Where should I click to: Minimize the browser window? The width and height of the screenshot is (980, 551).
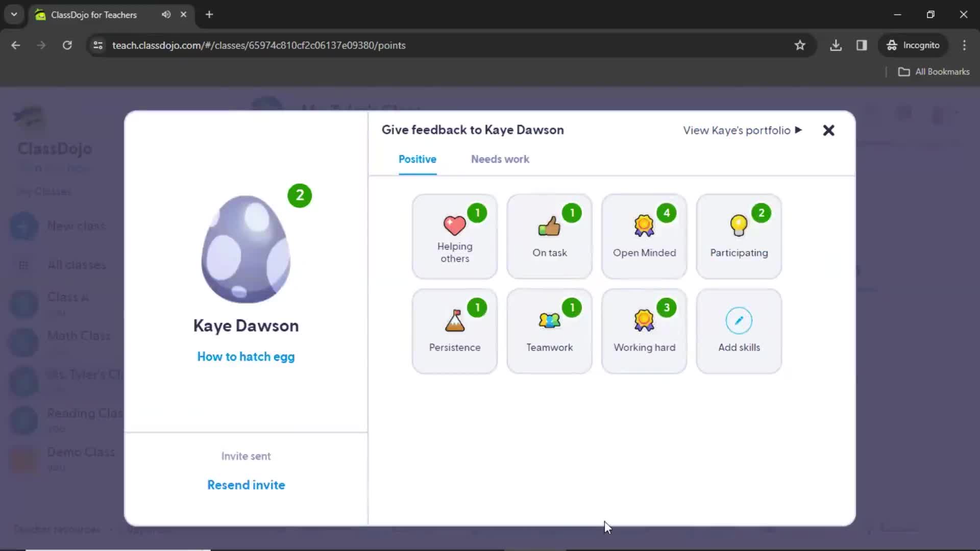897,14
